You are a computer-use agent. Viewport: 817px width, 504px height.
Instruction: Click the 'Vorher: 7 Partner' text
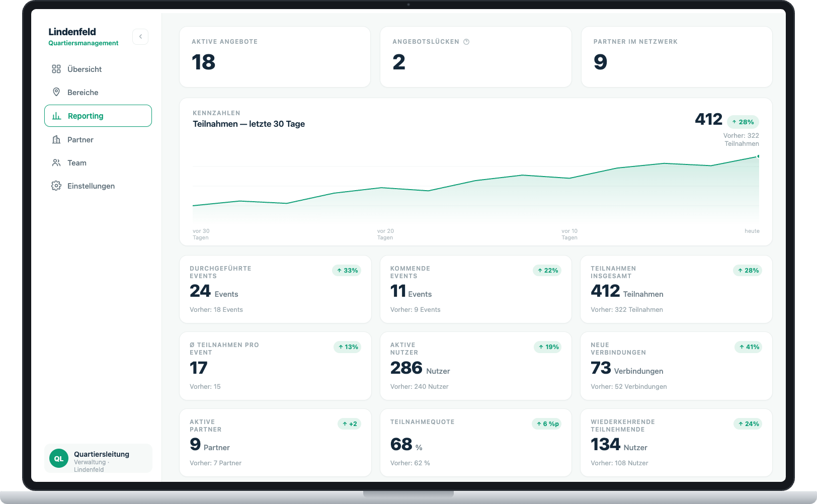tap(215, 463)
